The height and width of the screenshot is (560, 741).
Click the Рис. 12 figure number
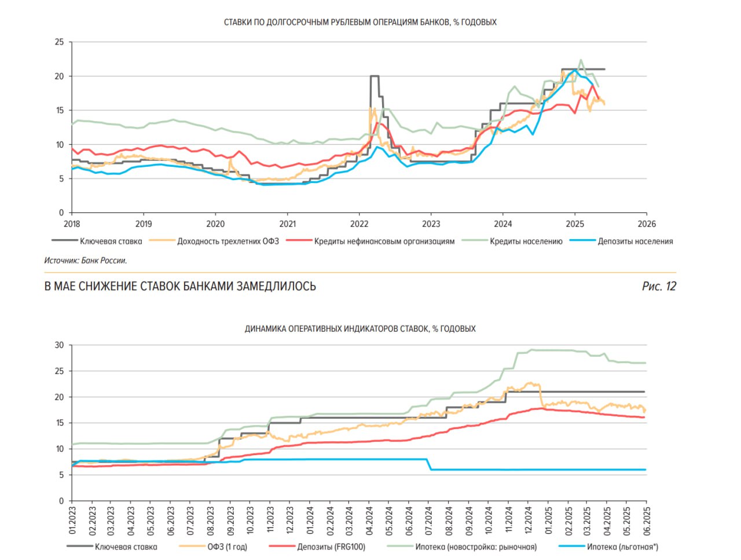[659, 286]
